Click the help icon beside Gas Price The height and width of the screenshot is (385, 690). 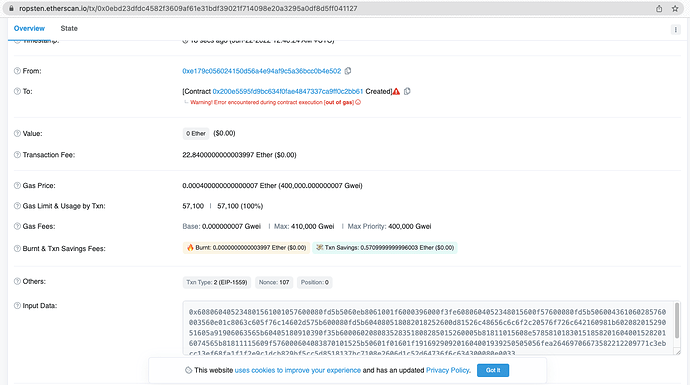point(17,186)
